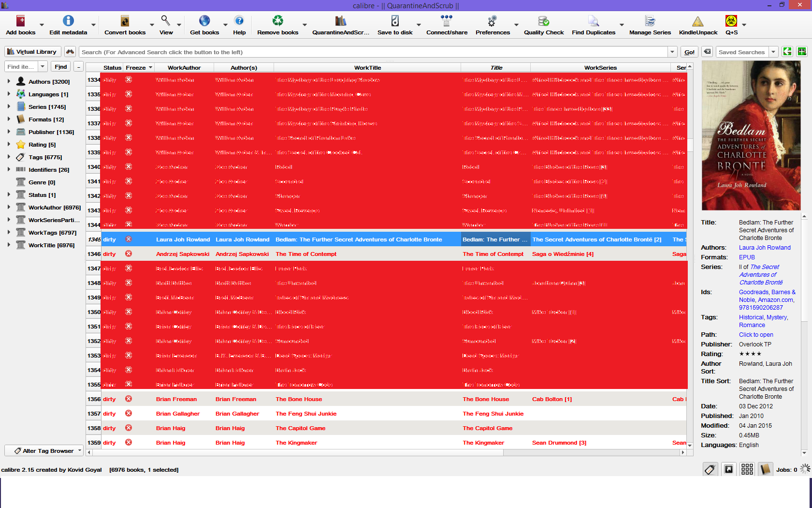Screen dimensions: 812x508
Task: Sort by the WorkAuthor column header
Action: 184,68
